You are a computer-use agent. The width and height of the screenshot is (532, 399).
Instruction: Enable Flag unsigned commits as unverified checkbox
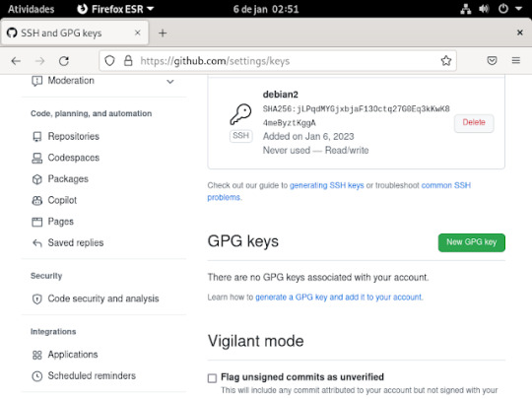[x=212, y=378]
